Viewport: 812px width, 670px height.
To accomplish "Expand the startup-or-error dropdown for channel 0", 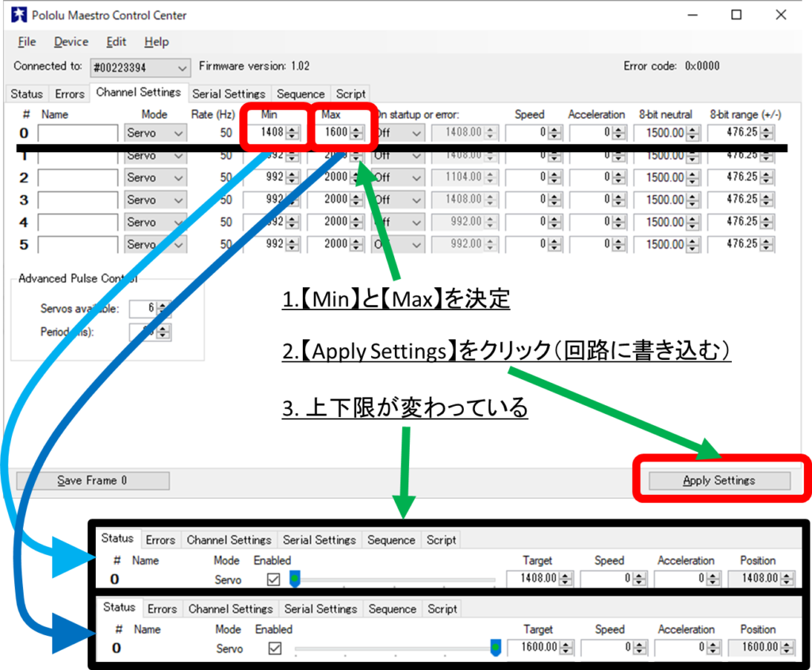I will pos(398,133).
